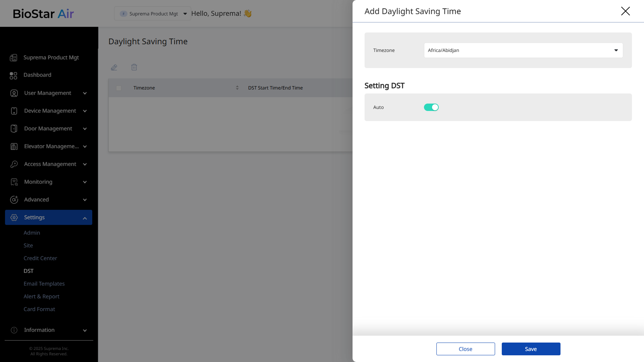Screen dimensions: 644x362
Task: Click the Dashboard icon in sidebar
Action: click(x=13, y=75)
